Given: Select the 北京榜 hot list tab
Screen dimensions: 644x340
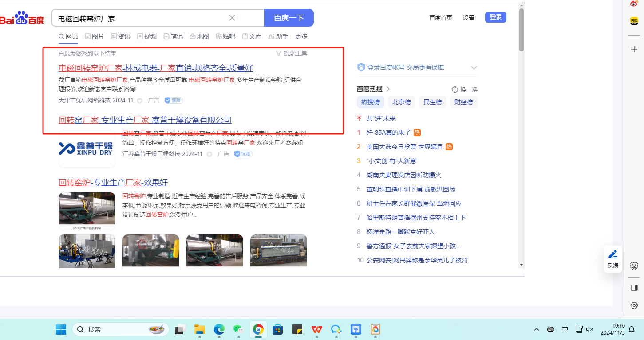Looking at the screenshot, I should pos(401,102).
